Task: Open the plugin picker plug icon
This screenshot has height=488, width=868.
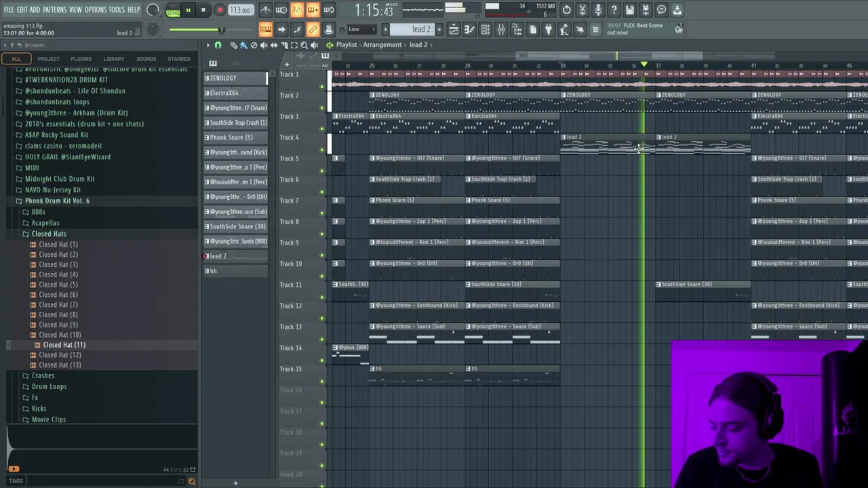Action: pos(548,29)
